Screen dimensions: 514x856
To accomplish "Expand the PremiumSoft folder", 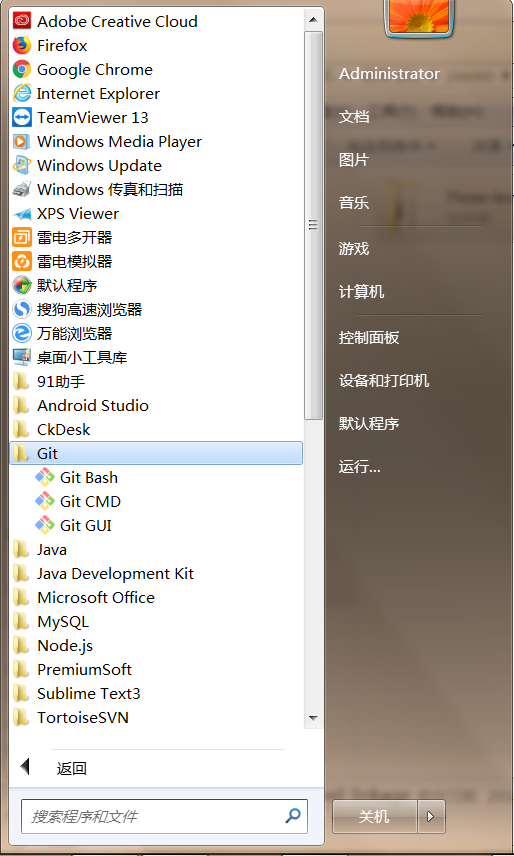I will [x=156, y=670].
